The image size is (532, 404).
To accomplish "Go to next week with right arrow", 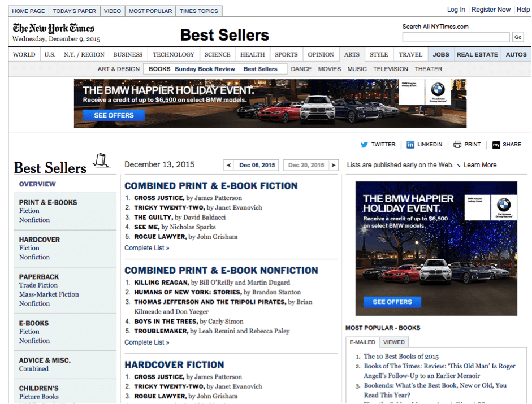I will [x=334, y=165].
